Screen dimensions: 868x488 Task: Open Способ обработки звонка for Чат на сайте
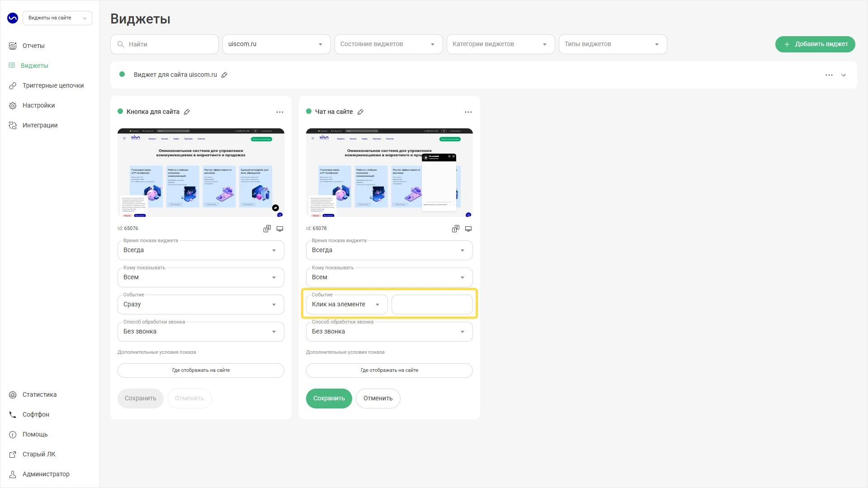389,332
